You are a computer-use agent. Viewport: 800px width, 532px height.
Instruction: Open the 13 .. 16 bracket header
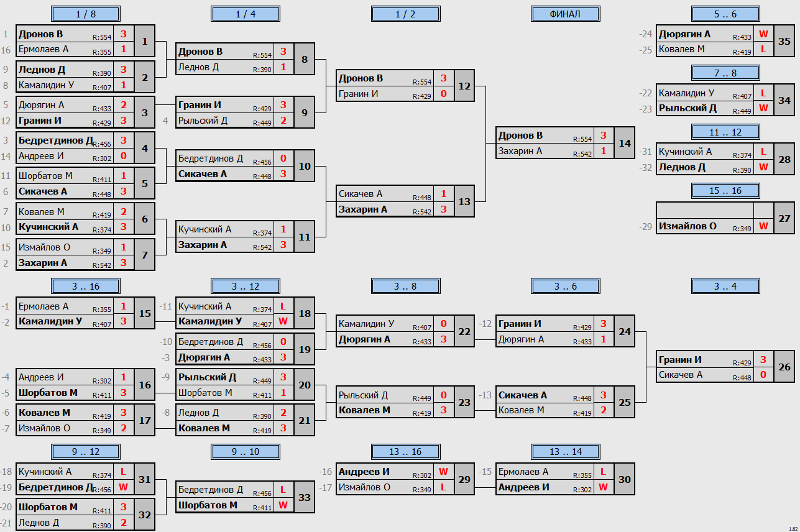point(405,452)
